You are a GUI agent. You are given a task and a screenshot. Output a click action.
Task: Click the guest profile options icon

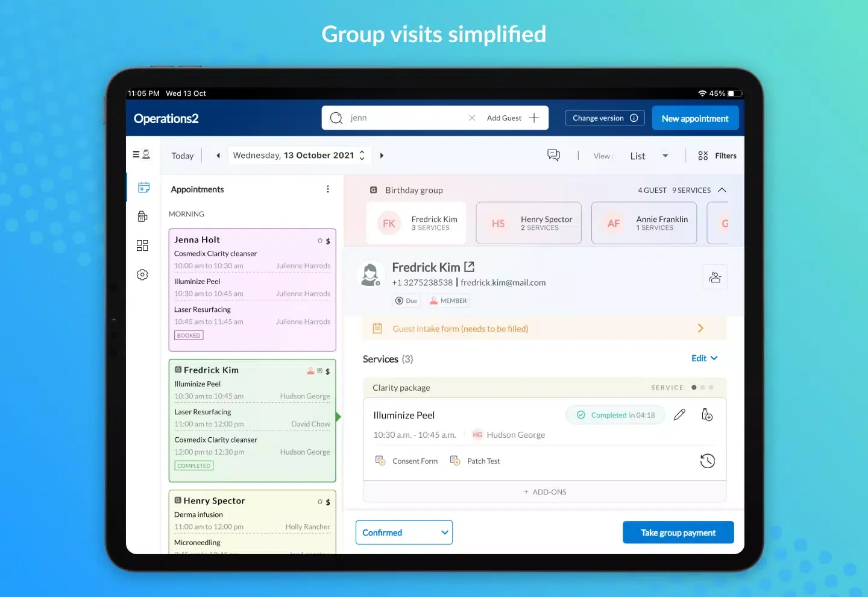(x=715, y=277)
